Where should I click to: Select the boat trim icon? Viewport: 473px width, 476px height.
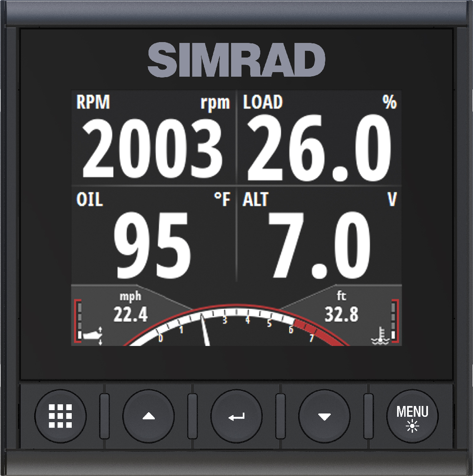(x=93, y=336)
